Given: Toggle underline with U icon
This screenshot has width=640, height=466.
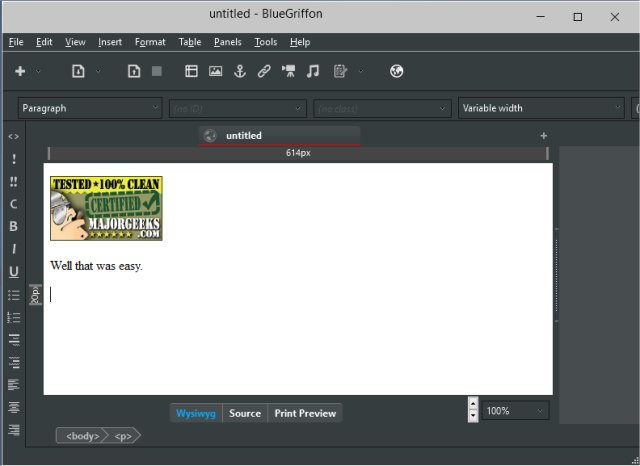Looking at the screenshot, I should [13, 272].
